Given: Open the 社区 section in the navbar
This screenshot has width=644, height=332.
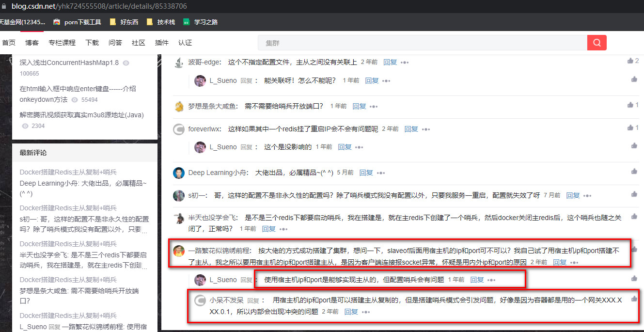Looking at the screenshot, I should click(138, 43).
